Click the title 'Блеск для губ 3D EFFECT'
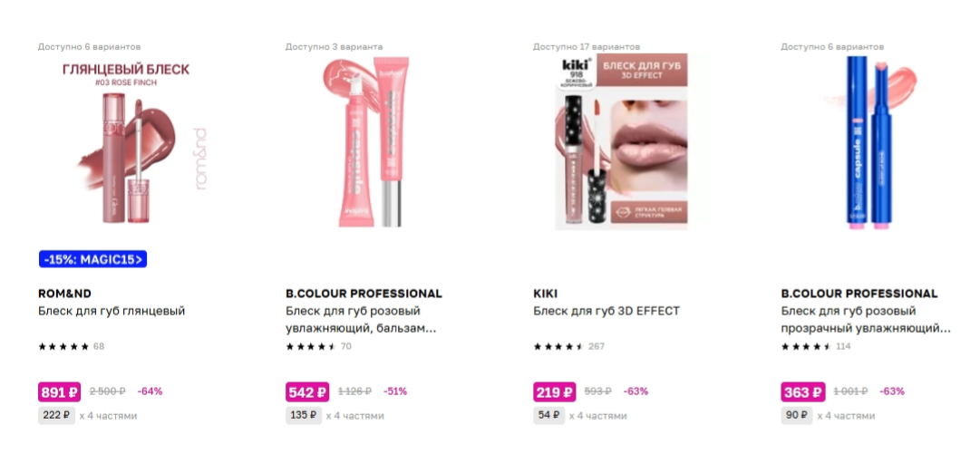980x473 pixels. 606,311
